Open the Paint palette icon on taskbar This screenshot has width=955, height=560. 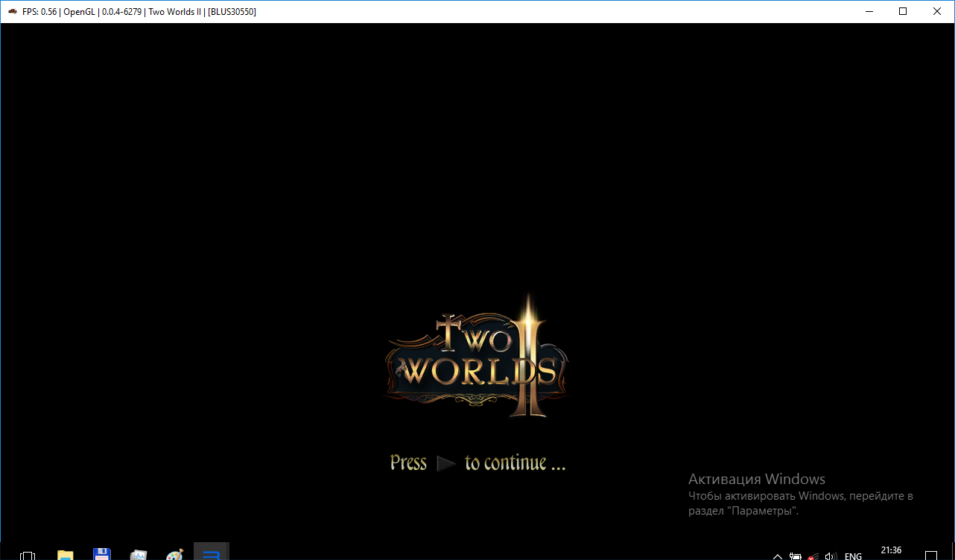(x=174, y=555)
